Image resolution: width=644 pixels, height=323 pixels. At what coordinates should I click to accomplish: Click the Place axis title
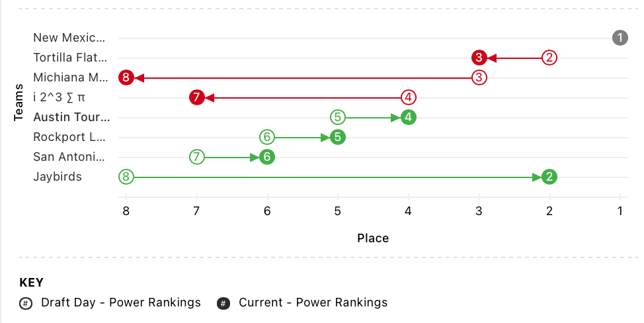click(x=373, y=238)
